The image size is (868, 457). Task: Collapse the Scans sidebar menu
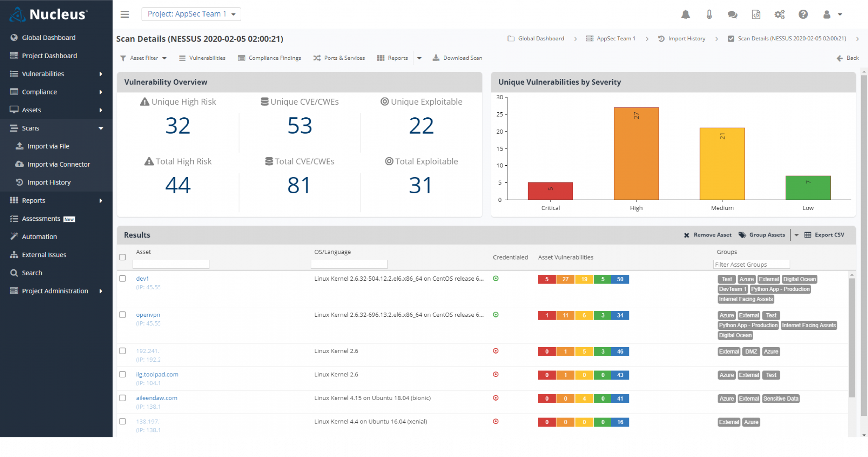coord(101,128)
